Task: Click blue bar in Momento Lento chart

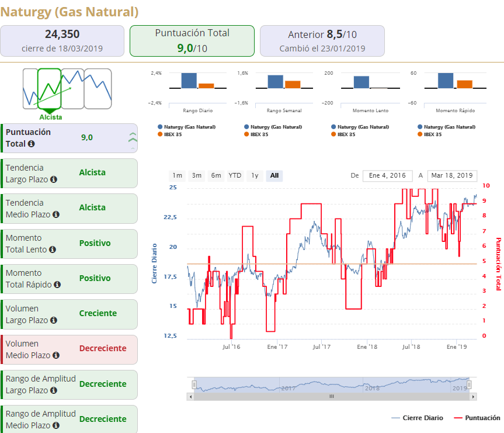Action: [x=362, y=82]
